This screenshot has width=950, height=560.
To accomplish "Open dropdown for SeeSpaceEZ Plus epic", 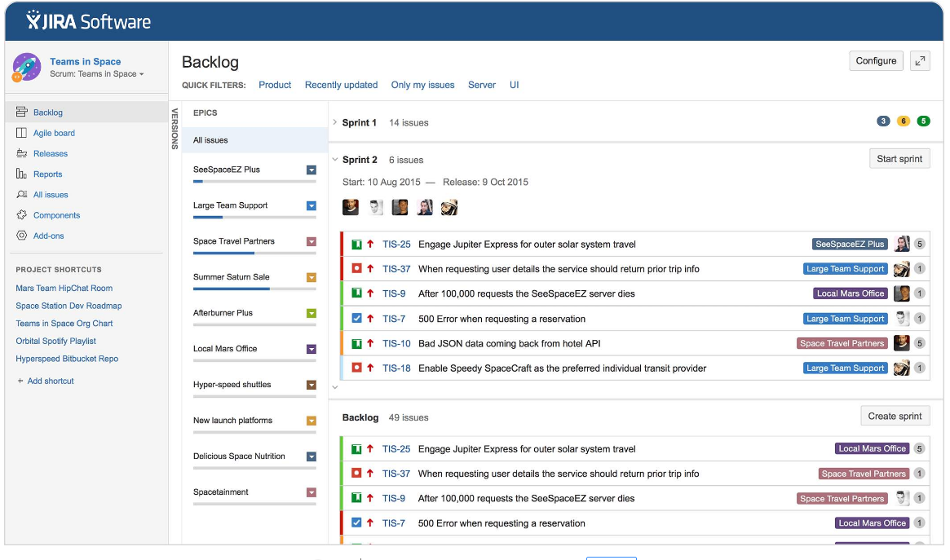I will pyautogui.click(x=312, y=170).
